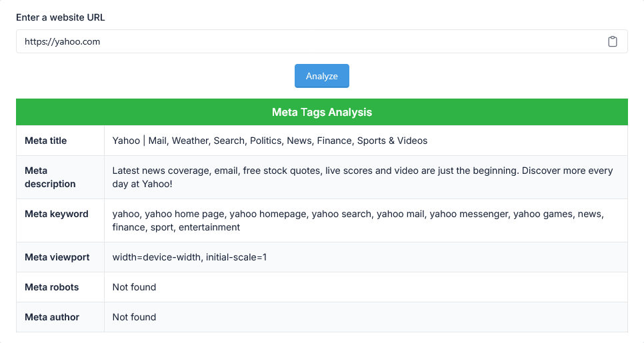
Task: Click 'Not found' in the Meta robots row
Action: [134, 287]
